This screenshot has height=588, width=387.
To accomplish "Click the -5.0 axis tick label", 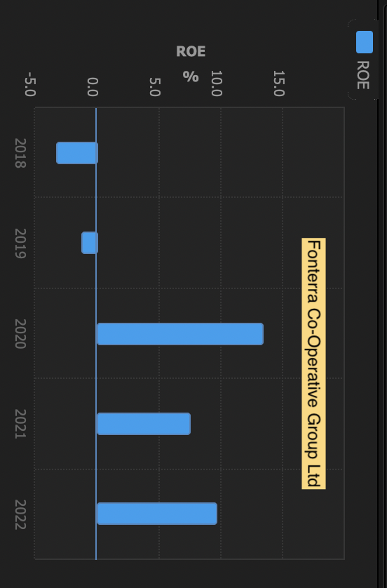I will click(x=30, y=84).
